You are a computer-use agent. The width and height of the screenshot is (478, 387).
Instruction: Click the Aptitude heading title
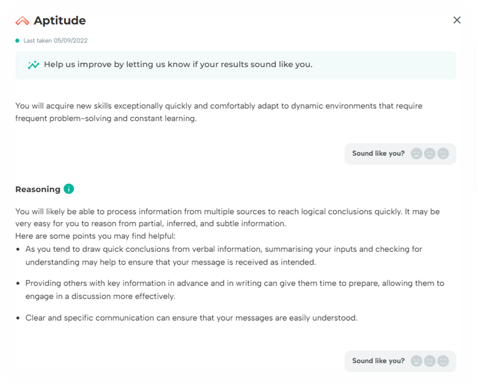coord(60,20)
